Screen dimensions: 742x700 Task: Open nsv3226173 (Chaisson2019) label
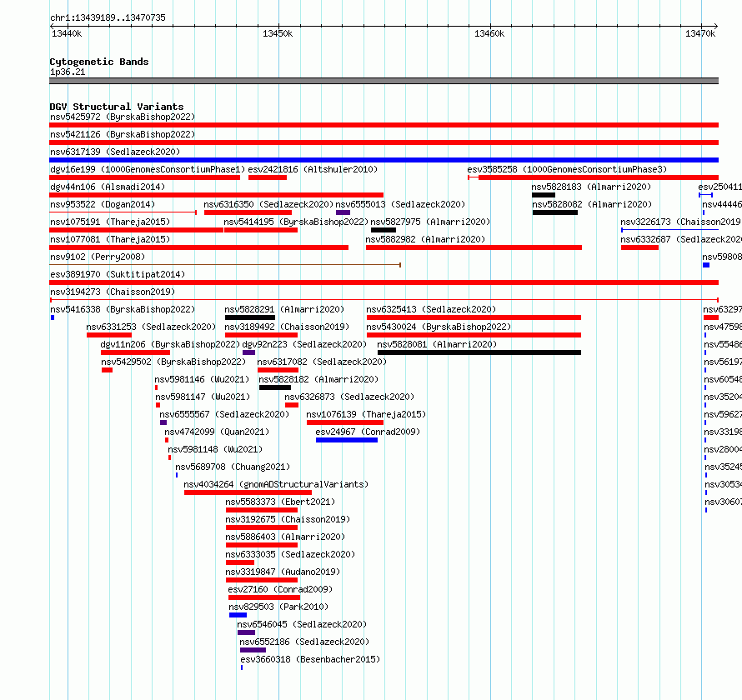(x=680, y=222)
